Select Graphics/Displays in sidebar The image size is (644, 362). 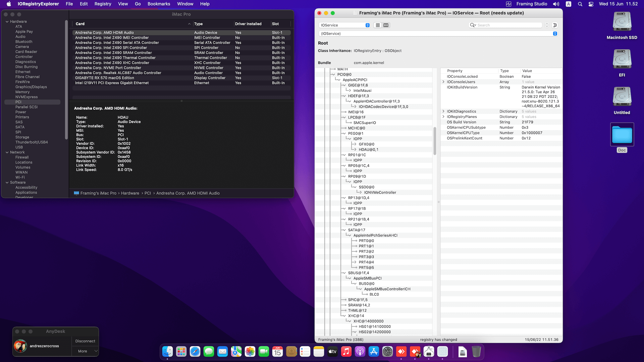[31, 87]
